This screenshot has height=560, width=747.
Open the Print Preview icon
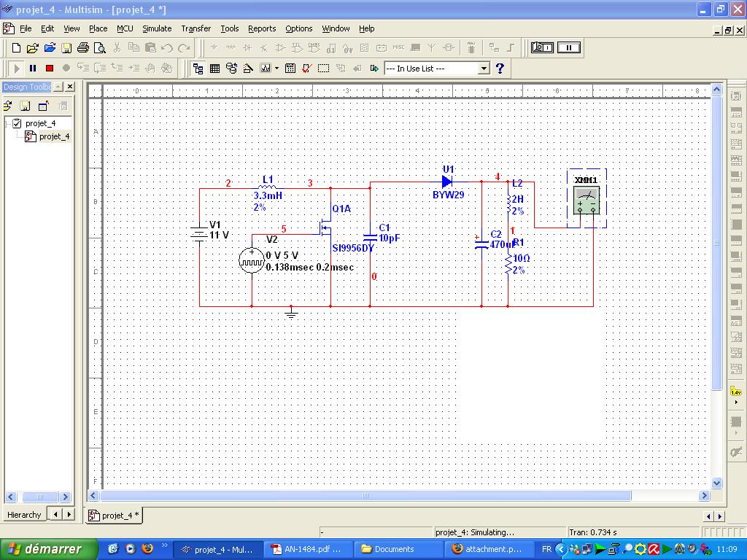(100, 48)
